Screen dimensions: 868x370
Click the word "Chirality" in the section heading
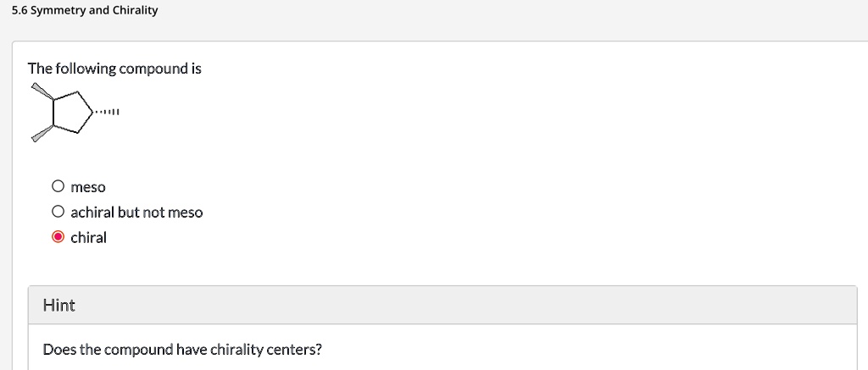pos(132,11)
